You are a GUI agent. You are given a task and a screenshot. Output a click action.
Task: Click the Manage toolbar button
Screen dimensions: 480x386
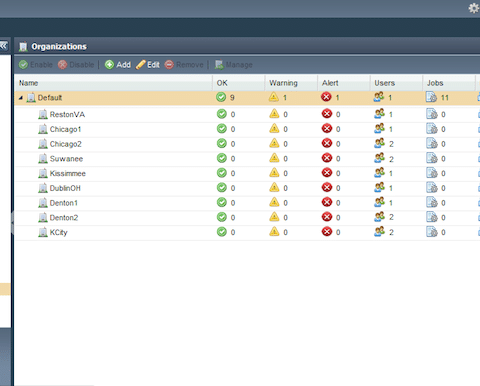click(x=233, y=65)
